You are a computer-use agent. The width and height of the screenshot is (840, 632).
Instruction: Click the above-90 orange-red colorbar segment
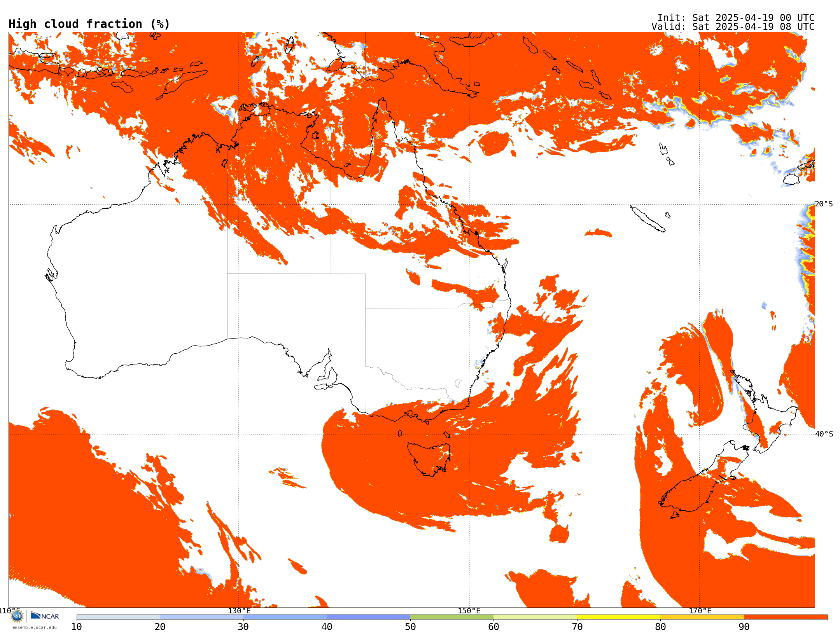[x=786, y=617]
